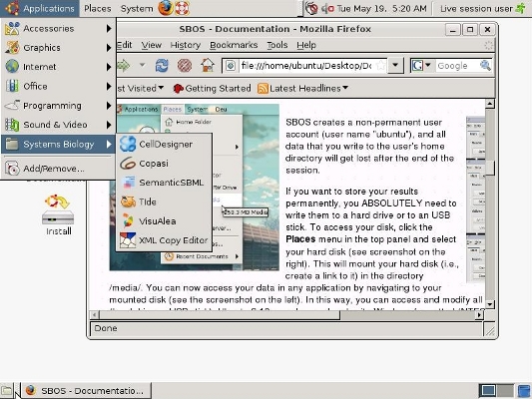
Task: Open Graphics menu category
Action: pyautogui.click(x=58, y=48)
